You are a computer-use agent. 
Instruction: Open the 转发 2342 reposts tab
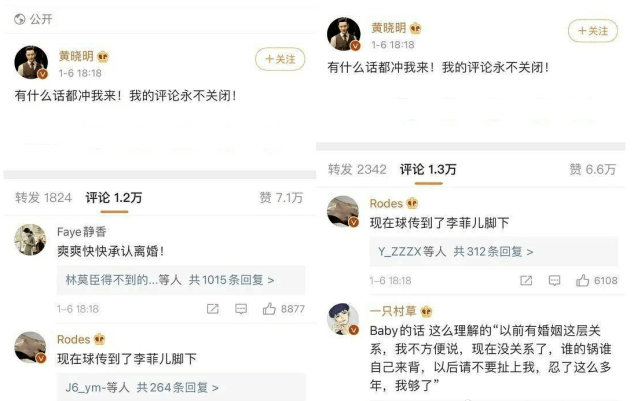pos(357,169)
